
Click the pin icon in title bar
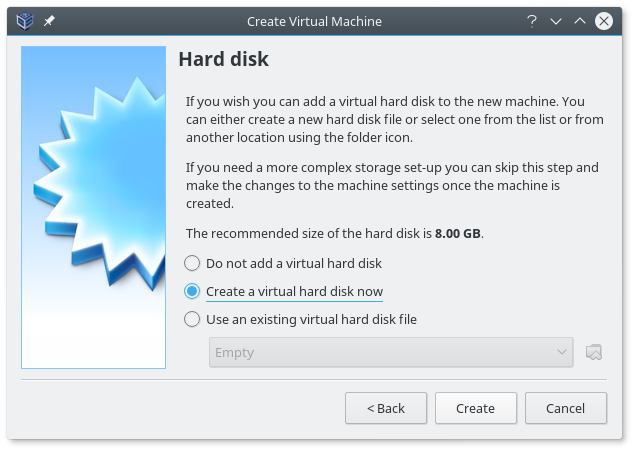point(49,21)
